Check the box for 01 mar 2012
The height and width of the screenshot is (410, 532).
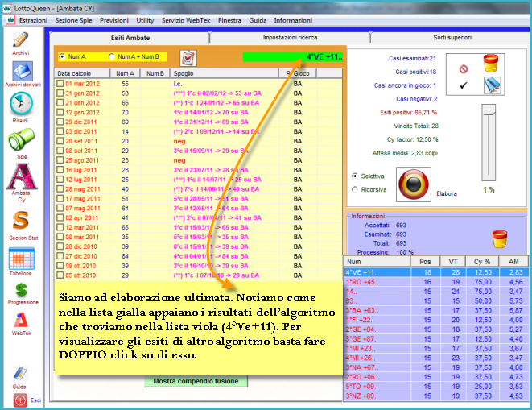[60, 84]
